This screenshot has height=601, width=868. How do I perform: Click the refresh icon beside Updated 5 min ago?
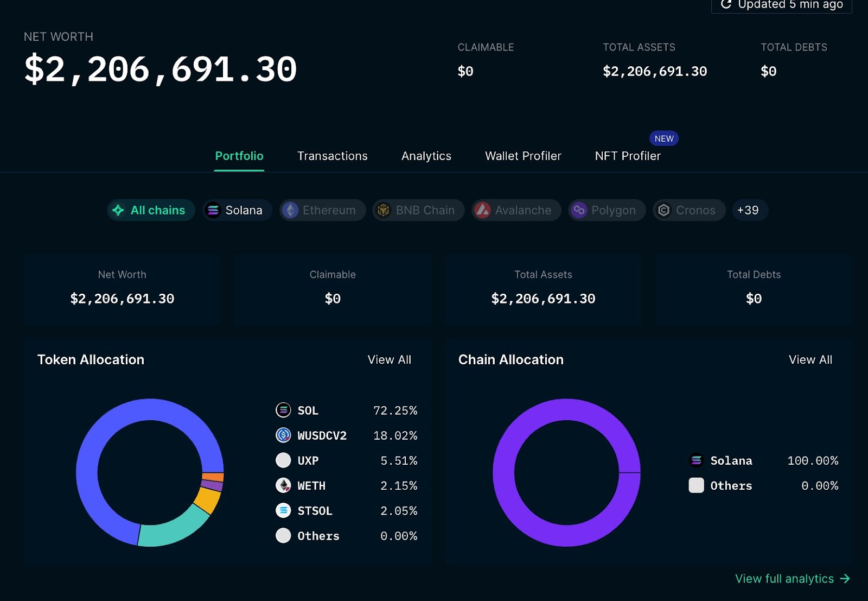[x=726, y=4]
